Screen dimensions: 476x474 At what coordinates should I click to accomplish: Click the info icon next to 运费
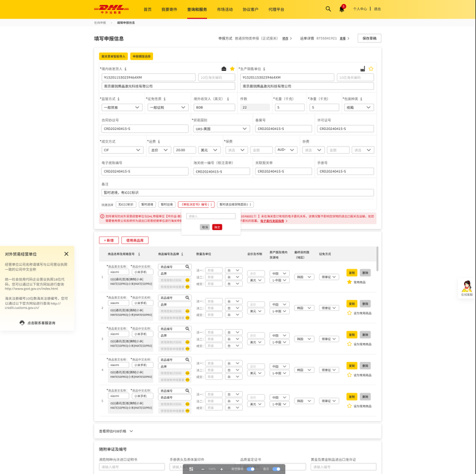point(159,142)
